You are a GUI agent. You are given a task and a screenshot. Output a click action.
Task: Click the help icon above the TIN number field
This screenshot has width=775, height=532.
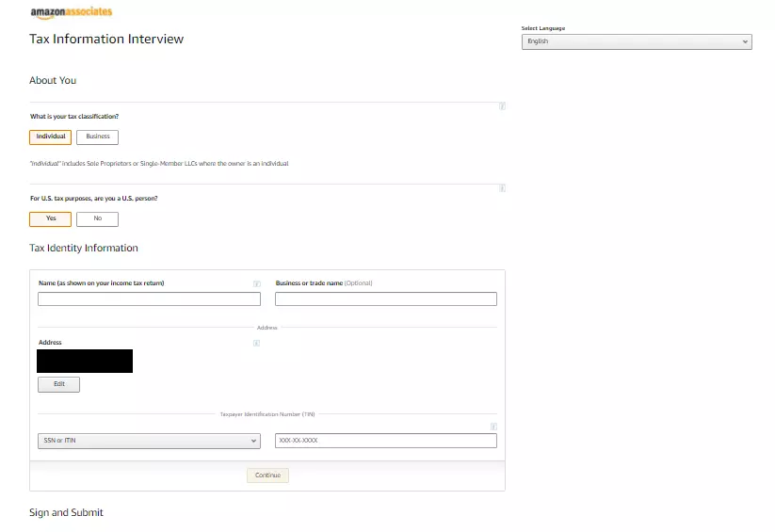point(493,427)
